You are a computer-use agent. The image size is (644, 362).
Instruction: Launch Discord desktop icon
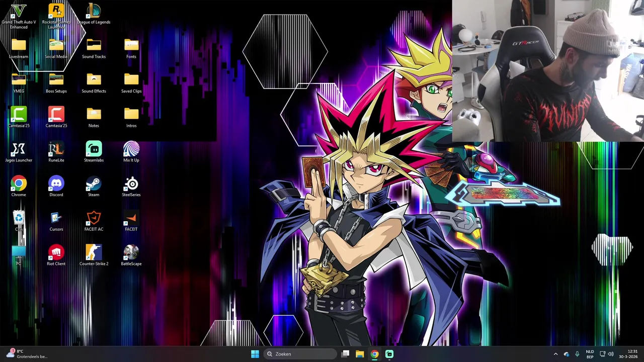click(56, 187)
